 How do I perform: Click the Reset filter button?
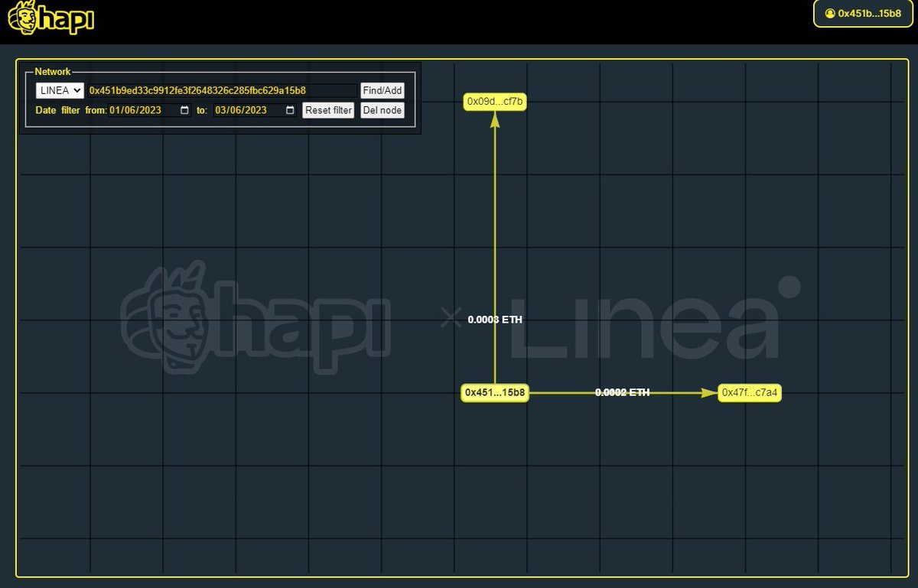[x=328, y=110]
